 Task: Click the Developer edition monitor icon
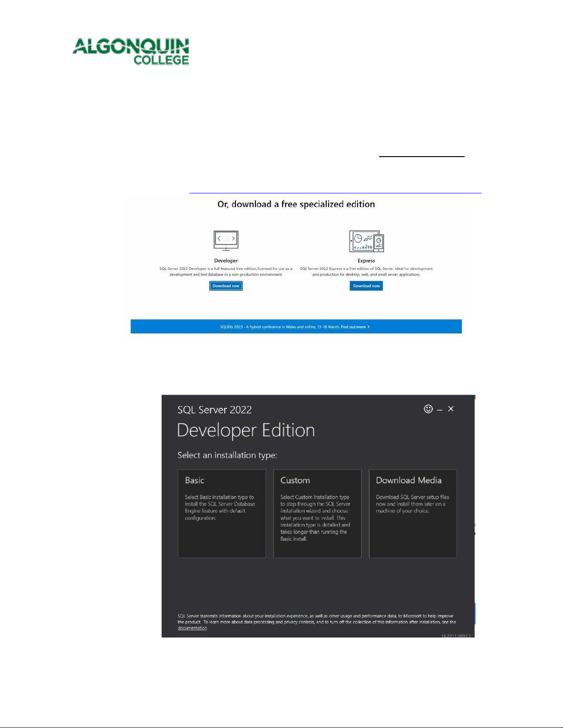click(226, 241)
